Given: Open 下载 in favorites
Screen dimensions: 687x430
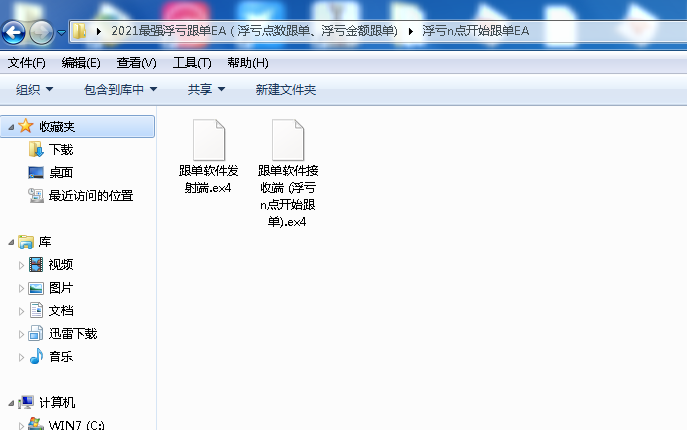Looking at the screenshot, I should [x=61, y=150].
